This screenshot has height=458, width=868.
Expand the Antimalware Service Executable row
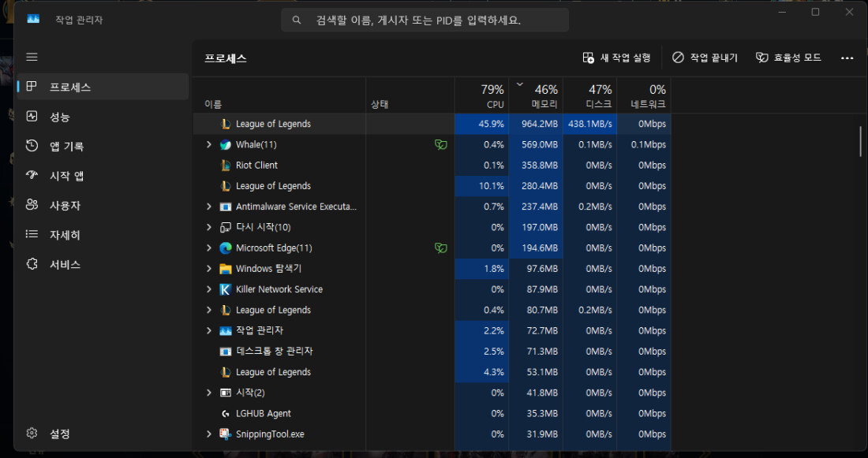[x=209, y=207]
